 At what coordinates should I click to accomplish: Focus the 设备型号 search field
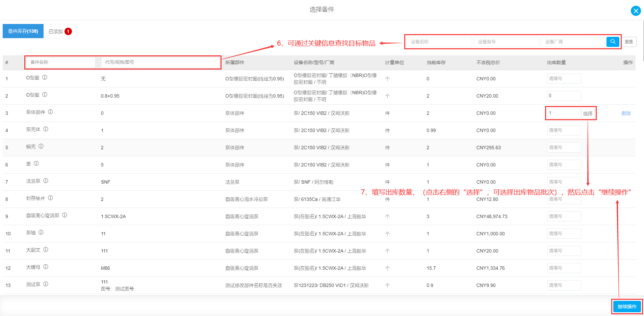(x=506, y=42)
